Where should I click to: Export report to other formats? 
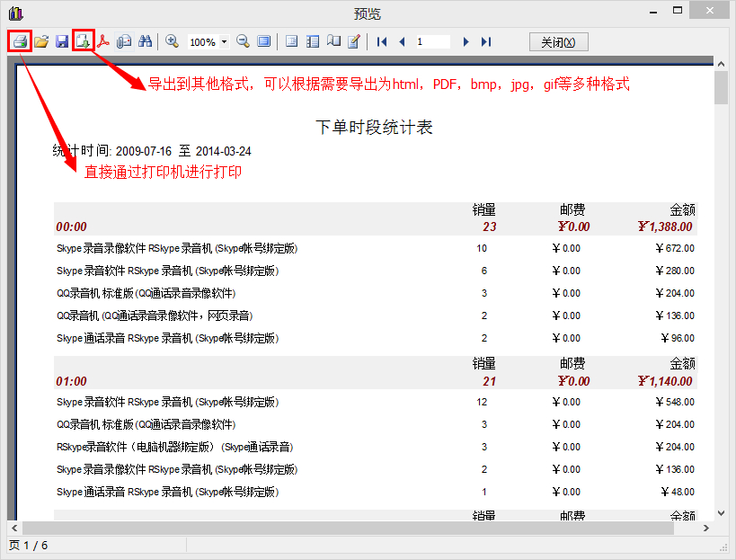pyautogui.click(x=83, y=41)
